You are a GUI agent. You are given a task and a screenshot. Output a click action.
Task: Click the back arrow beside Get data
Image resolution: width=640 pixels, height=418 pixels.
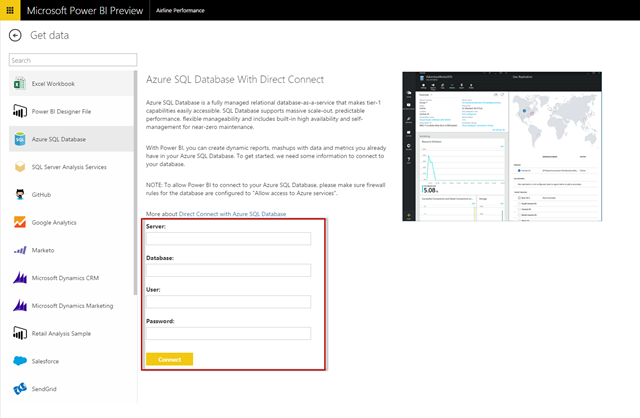tap(14, 35)
